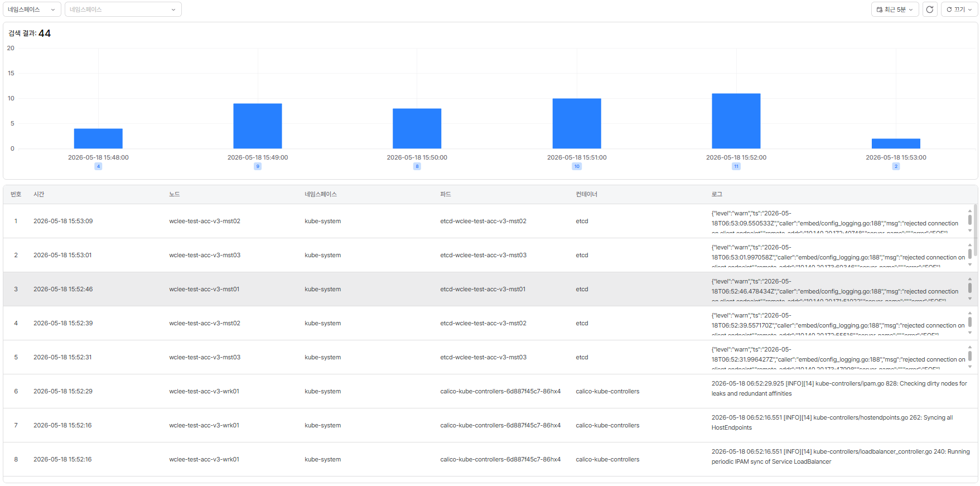Image resolution: width=980 pixels, height=486 pixels.
Task: Click the 파드 column header
Action: point(446,194)
